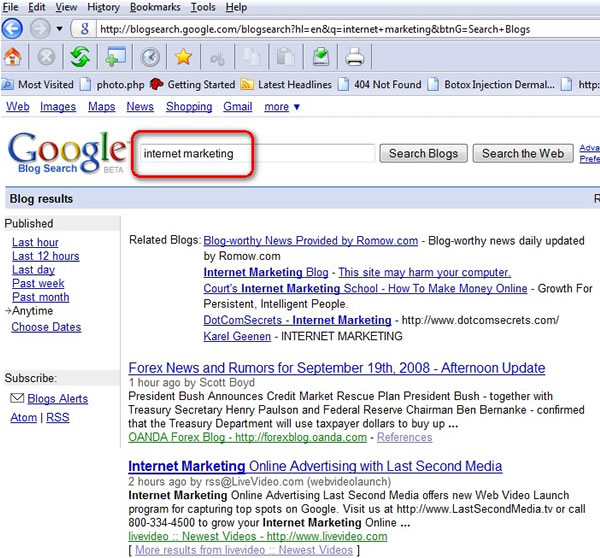Click the Print icon in toolbar

pos(354,57)
